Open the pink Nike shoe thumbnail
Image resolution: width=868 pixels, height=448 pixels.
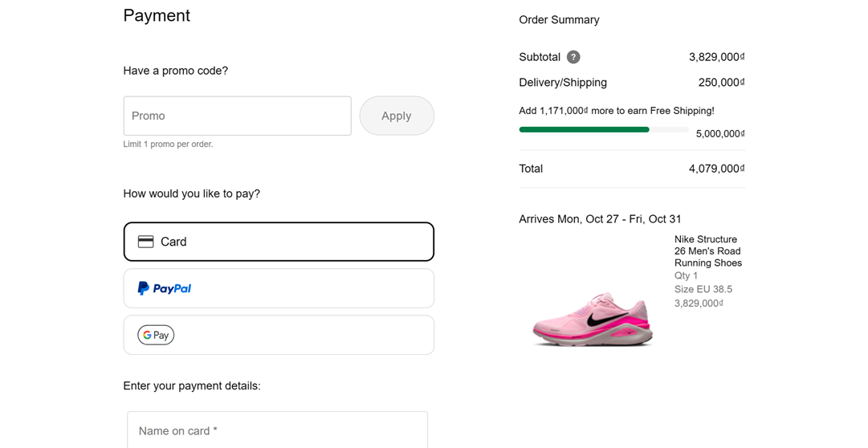pos(593,319)
